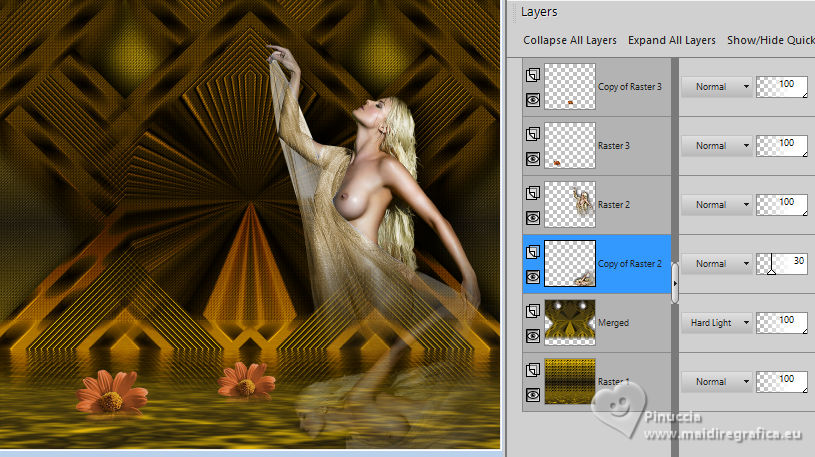Open Hard Light blend dropdown of Merged

tap(717, 323)
